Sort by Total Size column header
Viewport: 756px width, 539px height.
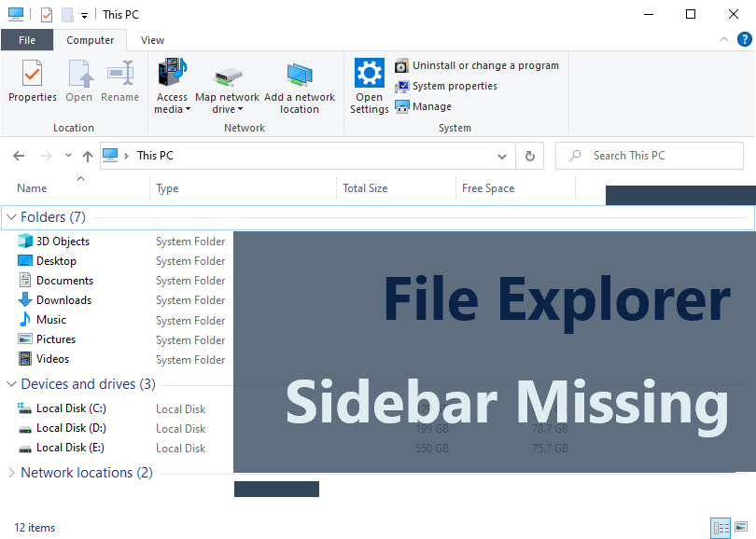tap(365, 188)
